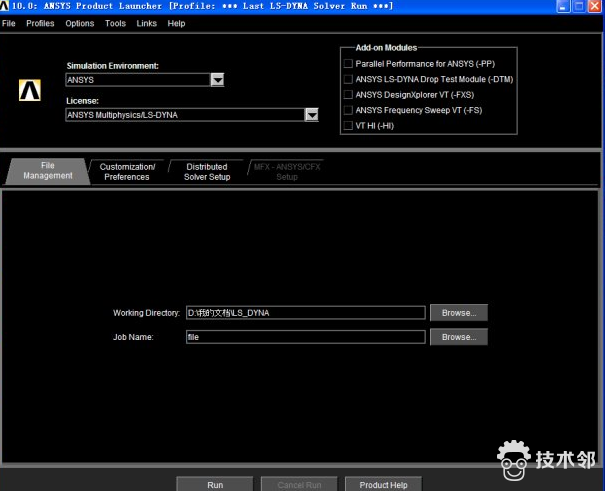Switch to Distributed Solver Setup tab
This screenshot has height=491, width=605.
point(207,172)
